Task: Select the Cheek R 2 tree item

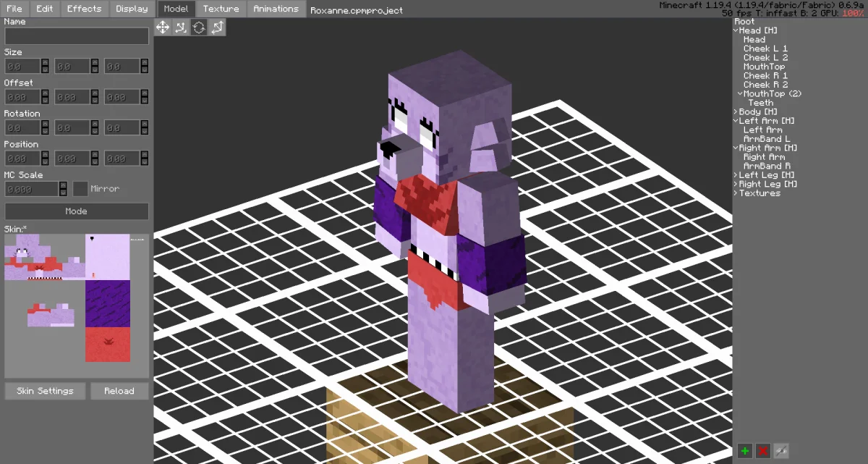Action: click(x=765, y=85)
